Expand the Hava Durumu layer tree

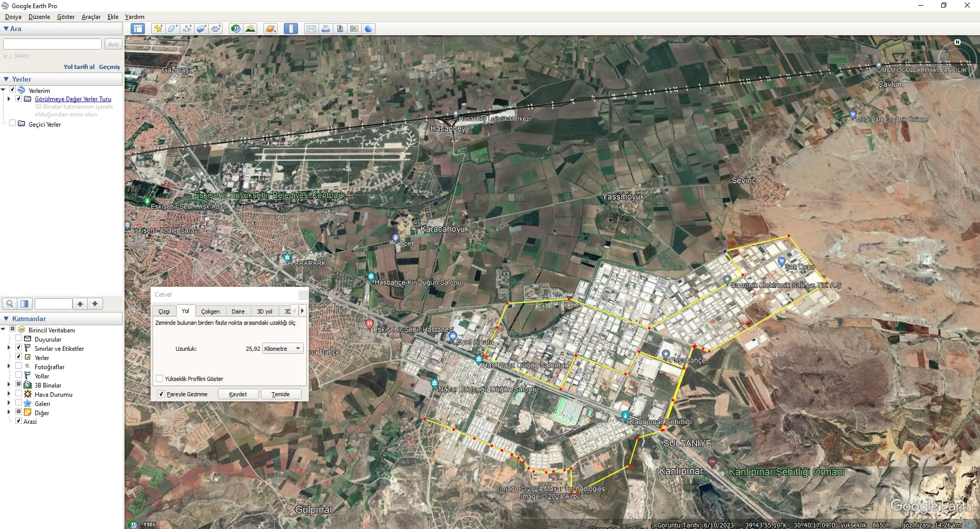(9, 394)
